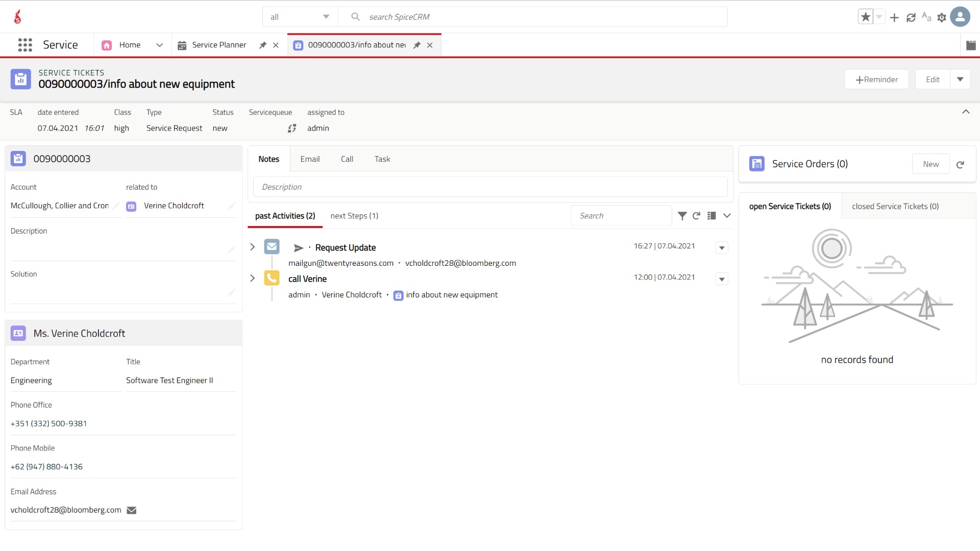Open the search scope 'all' dropdown
The image size is (980, 551).
[300, 17]
